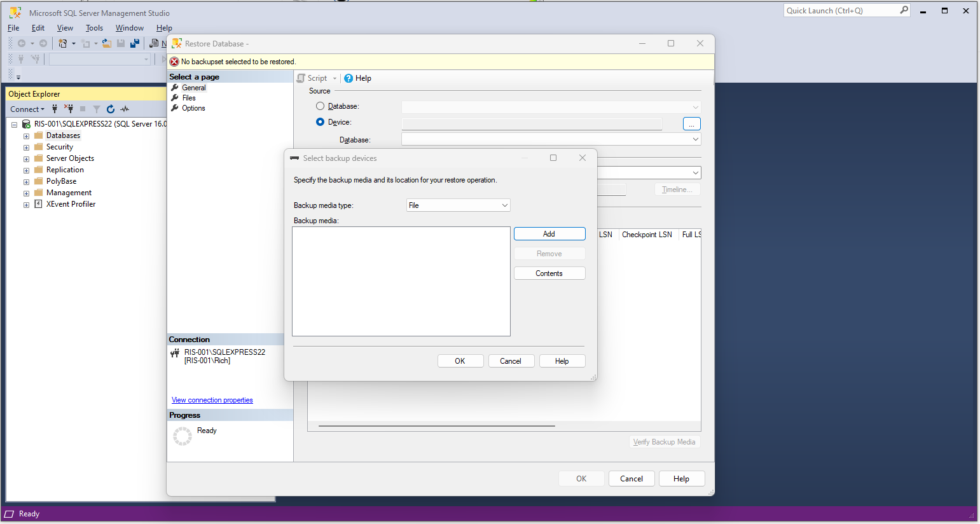Click the wrench icon beside the Files page

coord(175,98)
